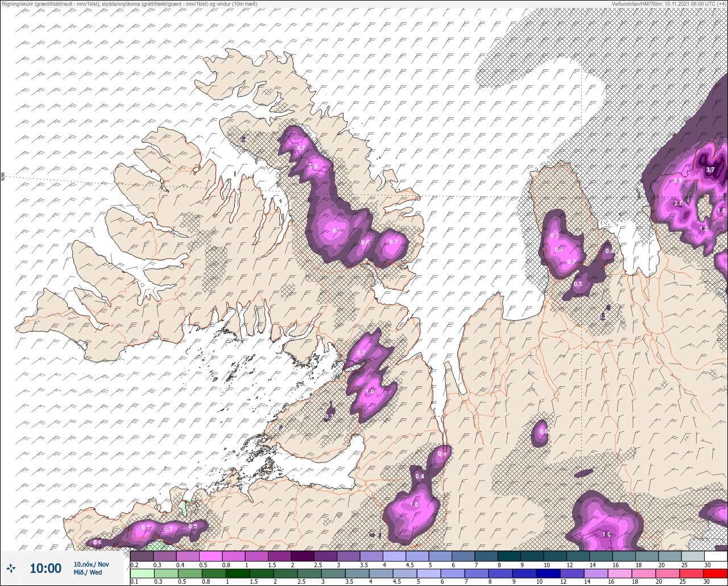Select the darkest purple swatch labeled 2
This screenshot has width=728, height=586.
(x=303, y=556)
